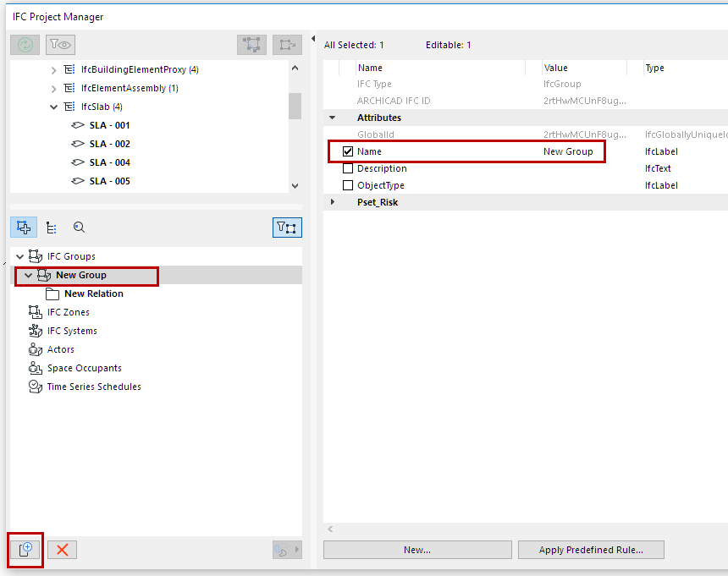The width and height of the screenshot is (728, 576).
Task: Click the upper tree scroll-up arrow
Action: (295, 69)
